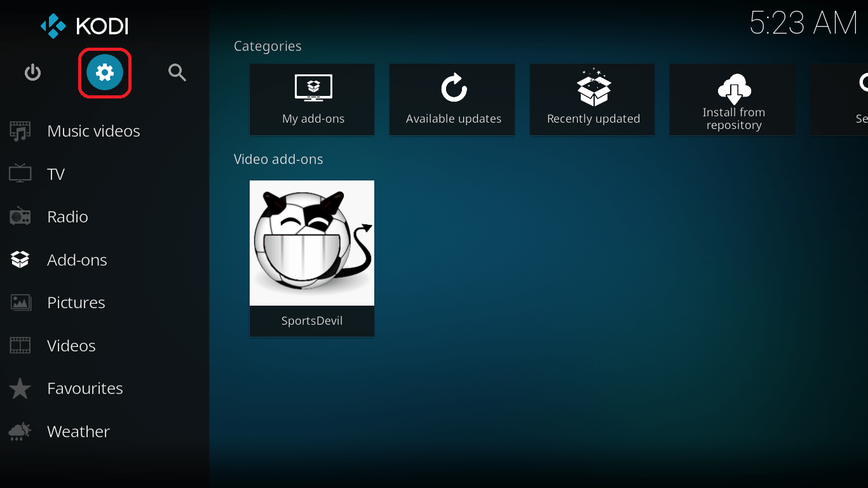
Task: Open the SportsDevil add-on thumbnail
Action: pyautogui.click(x=312, y=243)
